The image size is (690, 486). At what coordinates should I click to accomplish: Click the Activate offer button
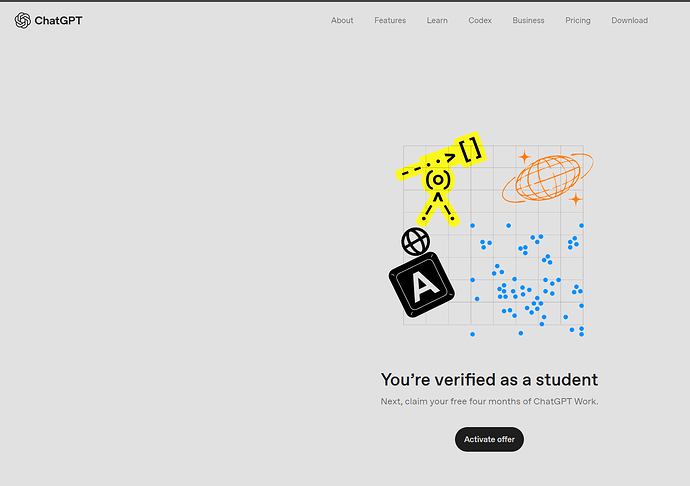pos(489,439)
